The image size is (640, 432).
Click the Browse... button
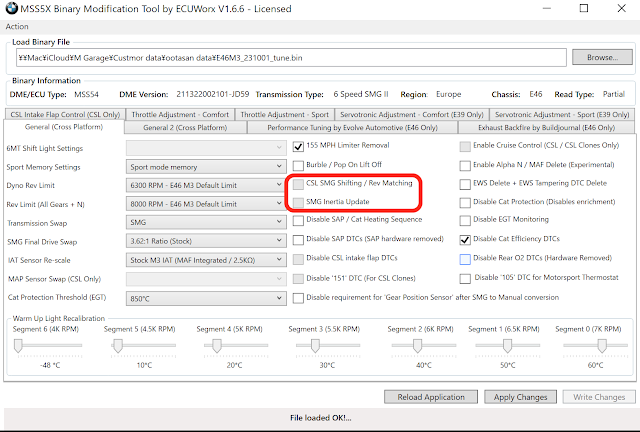(602, 58)
